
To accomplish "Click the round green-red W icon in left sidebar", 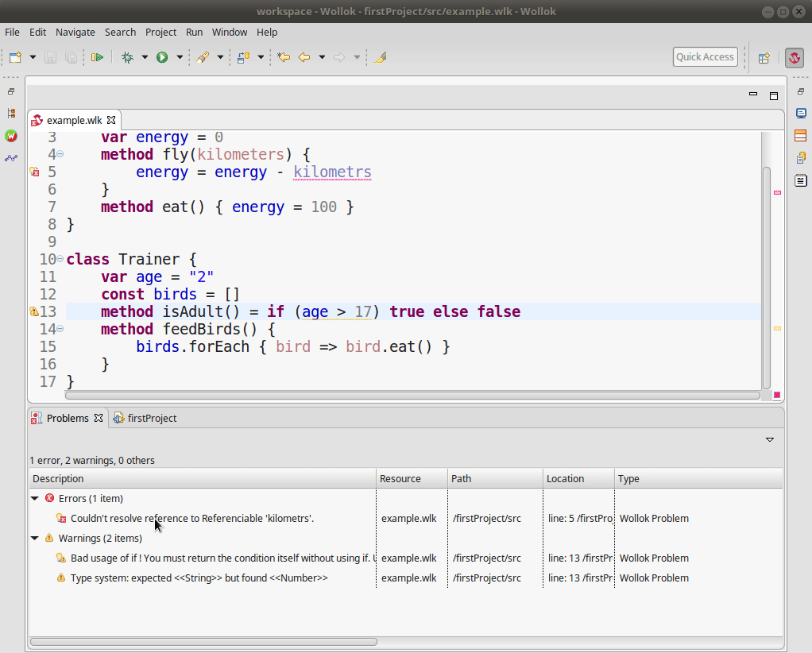I will pos(11,136).
